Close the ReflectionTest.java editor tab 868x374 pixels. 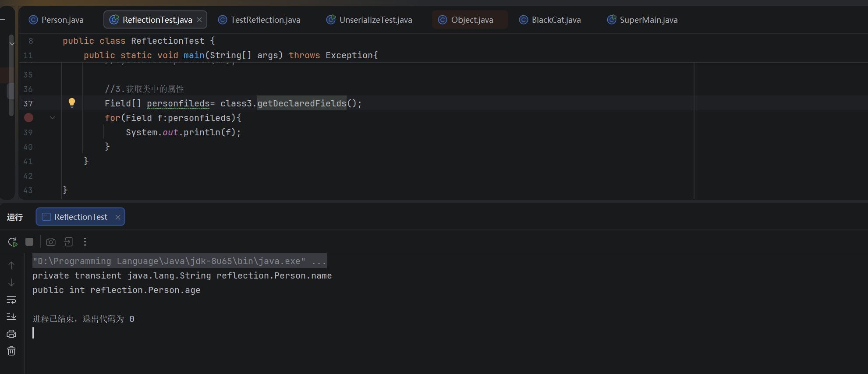click(x=199, y=20)
